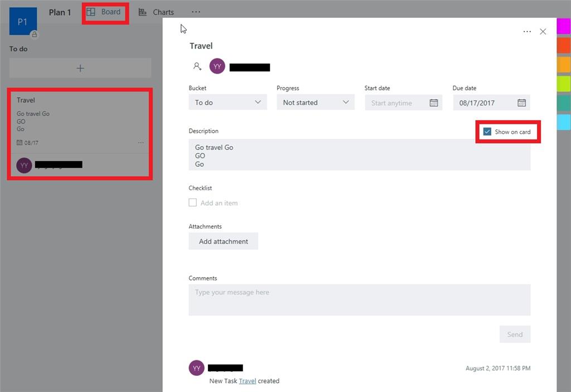The height and width of the screenshot is (392, 571).
Task: Add a new task in To do
Action: (80, 68)
